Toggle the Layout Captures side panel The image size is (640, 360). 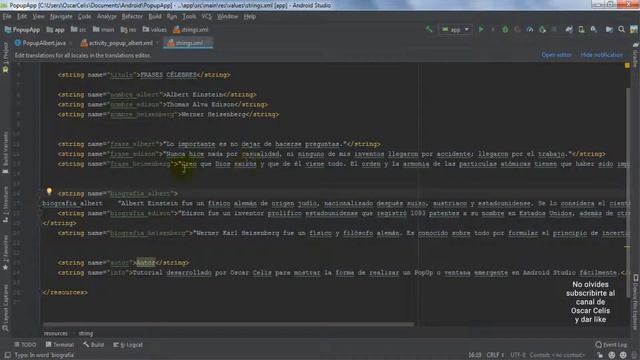pyautogui.click(x=5, y=308)
